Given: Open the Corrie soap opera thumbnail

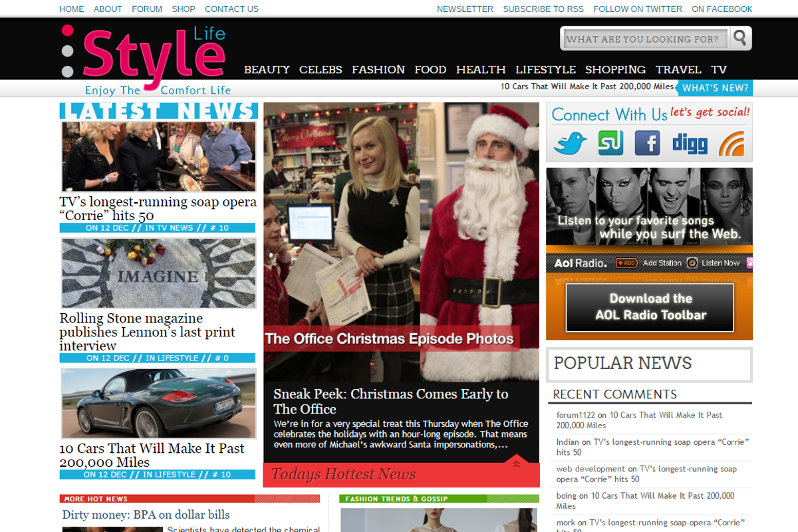Looking at the screenshot, I should (x=158, y=157).
